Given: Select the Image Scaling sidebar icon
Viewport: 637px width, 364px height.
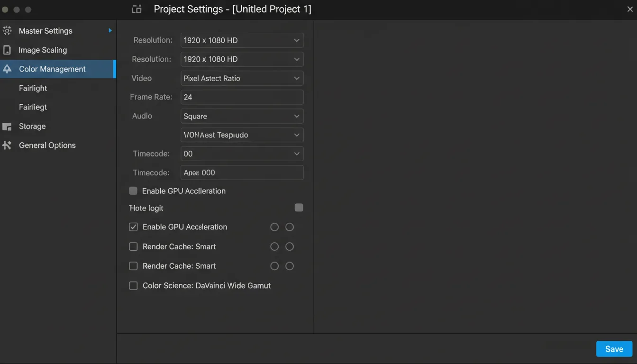Looking at the screenshot, I should 8,50.
